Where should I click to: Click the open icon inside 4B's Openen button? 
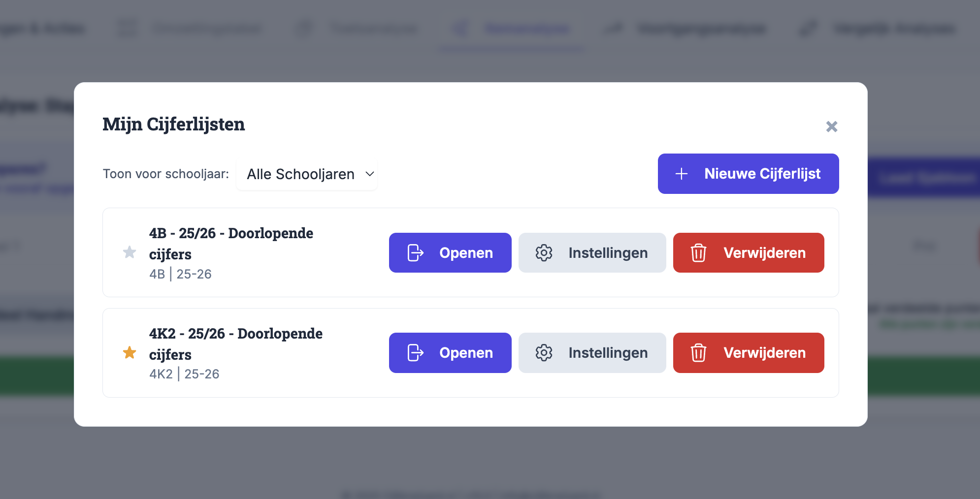pyautogui.click(x=414, y=252)
